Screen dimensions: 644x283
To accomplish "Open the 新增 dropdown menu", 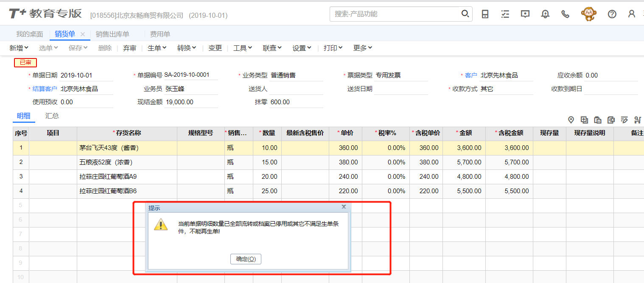I will click(19, 48).
